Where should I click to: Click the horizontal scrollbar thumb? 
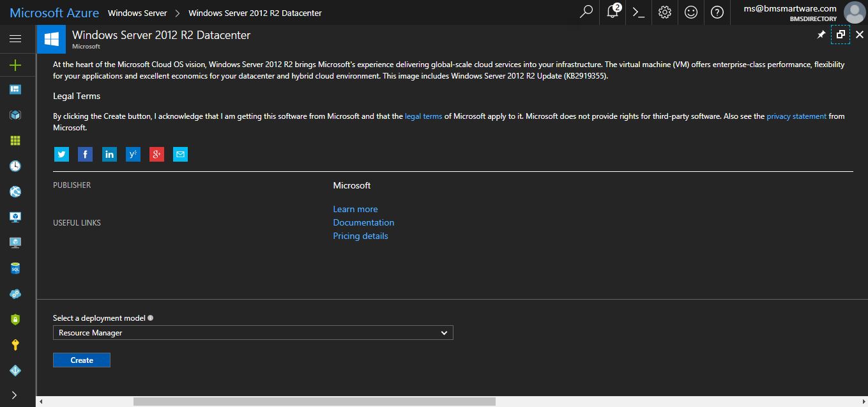pyautogui.click(x=314, y=402)
